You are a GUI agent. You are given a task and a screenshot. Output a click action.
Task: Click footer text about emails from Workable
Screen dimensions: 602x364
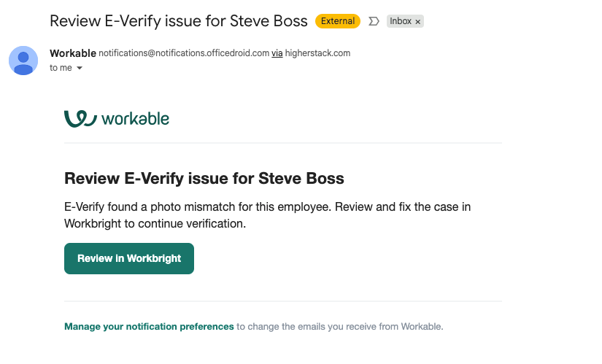(339, 326)
